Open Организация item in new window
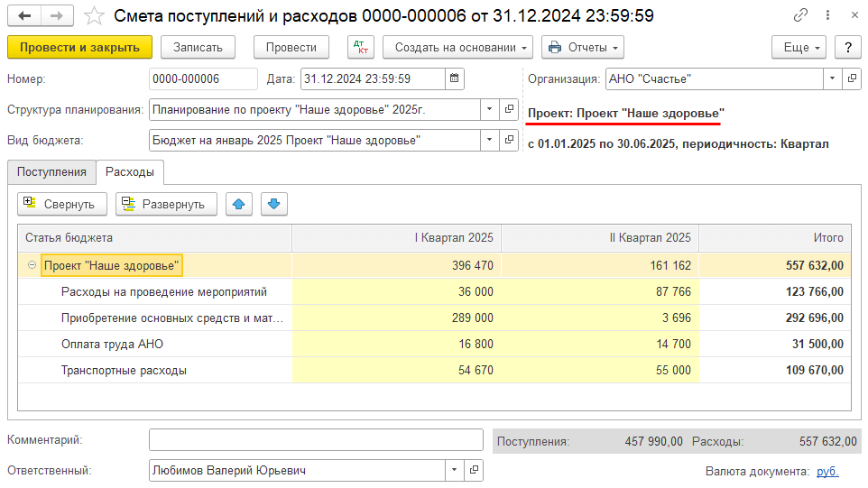This screenshot has height=488, width=868. (852, 78)
